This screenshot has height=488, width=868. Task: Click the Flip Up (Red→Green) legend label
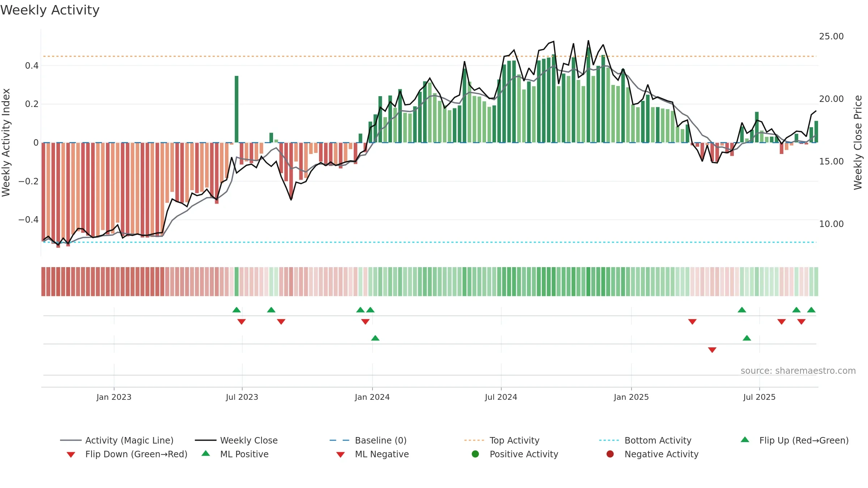tap(804, 440)
